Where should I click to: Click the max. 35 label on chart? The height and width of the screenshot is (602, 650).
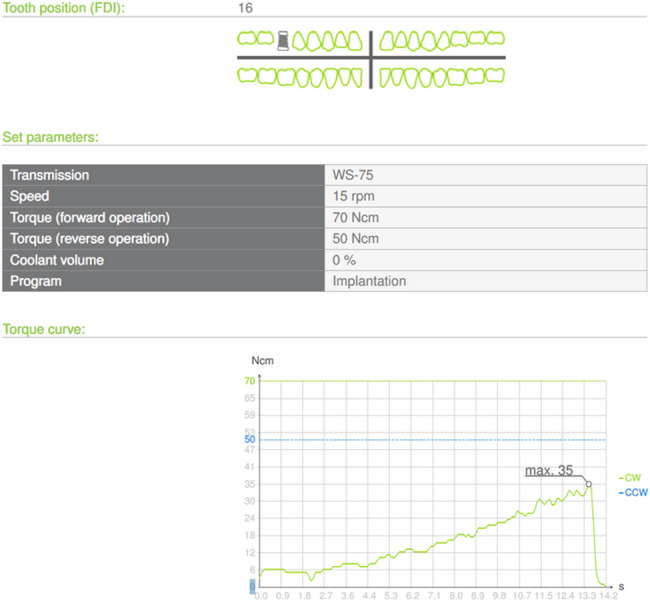[549, 470]
